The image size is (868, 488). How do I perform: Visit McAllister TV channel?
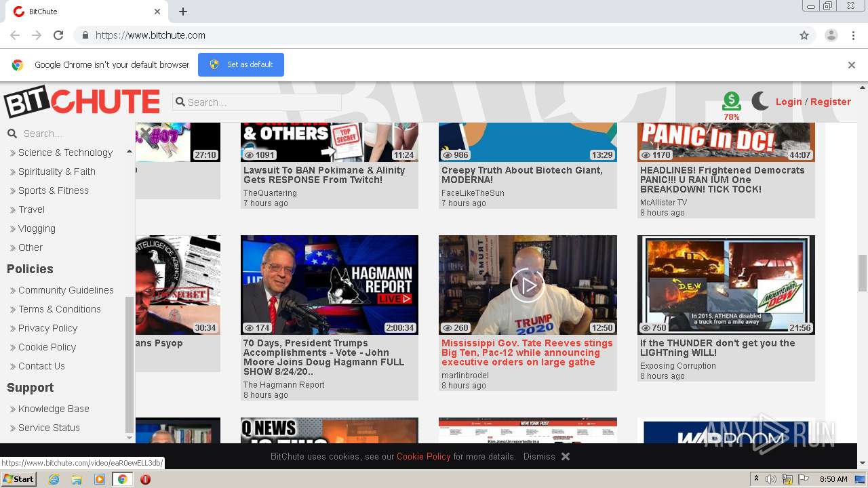pos(663,203)
